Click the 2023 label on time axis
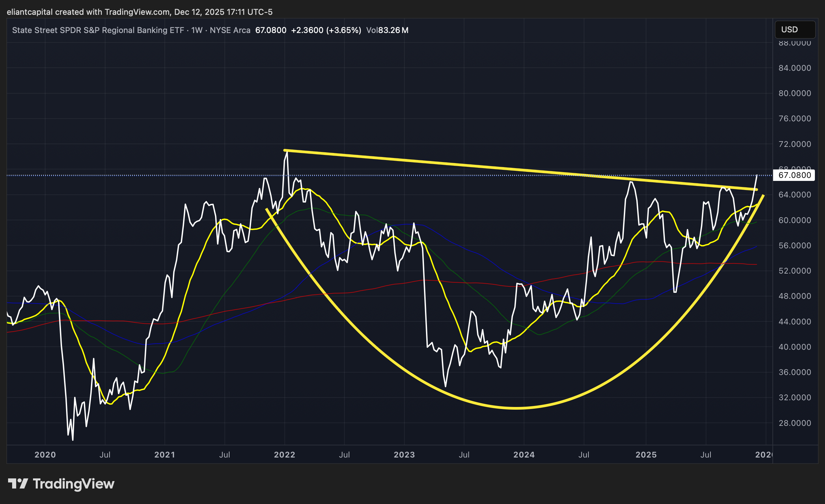The height and width of the screenshot is (504, 825). click(x=404, y=454)
